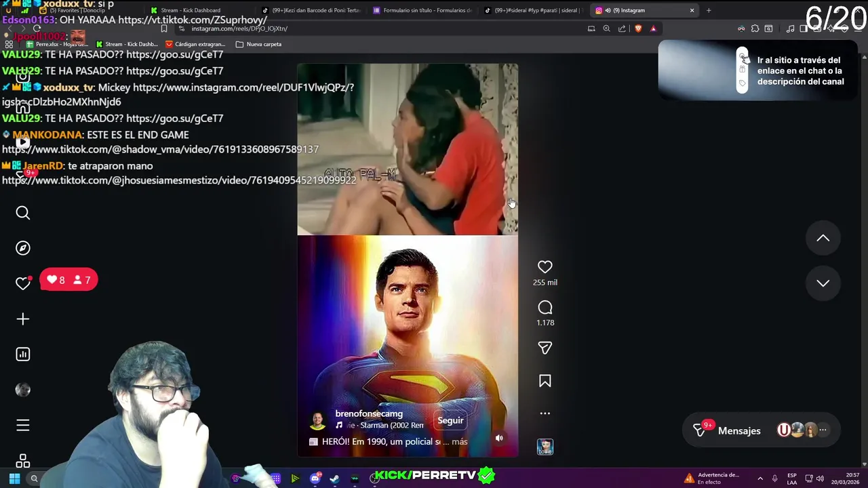Share the reel with paper plane icon
This screenshot has width=868, height=488.
pyautogui.click(x=545, y=348)
